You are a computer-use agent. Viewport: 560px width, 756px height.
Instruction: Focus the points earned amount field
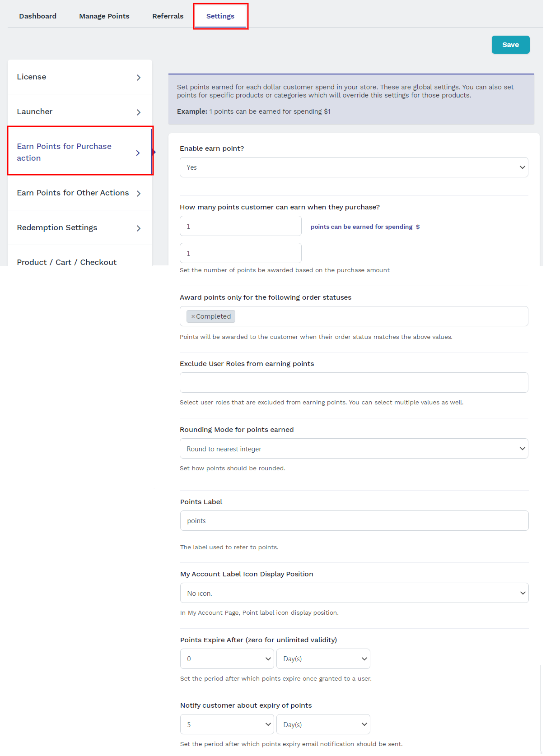pos(240,226)
